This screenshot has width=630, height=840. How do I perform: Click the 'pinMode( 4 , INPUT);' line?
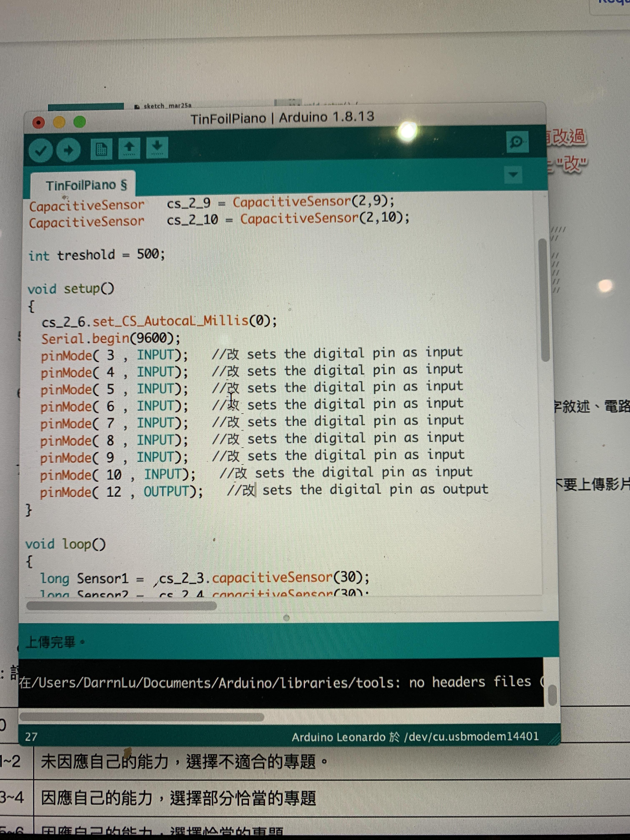tap(114, 372)
